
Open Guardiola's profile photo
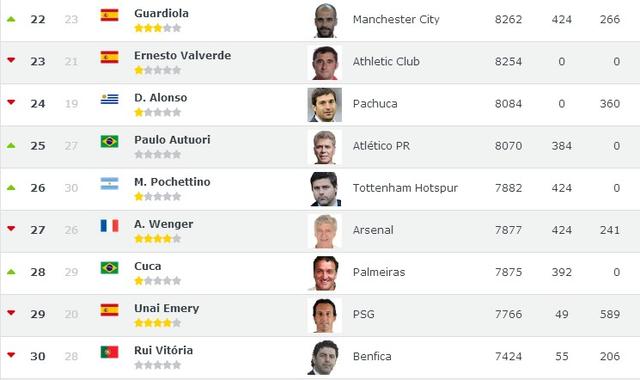(x=325, y=20)
